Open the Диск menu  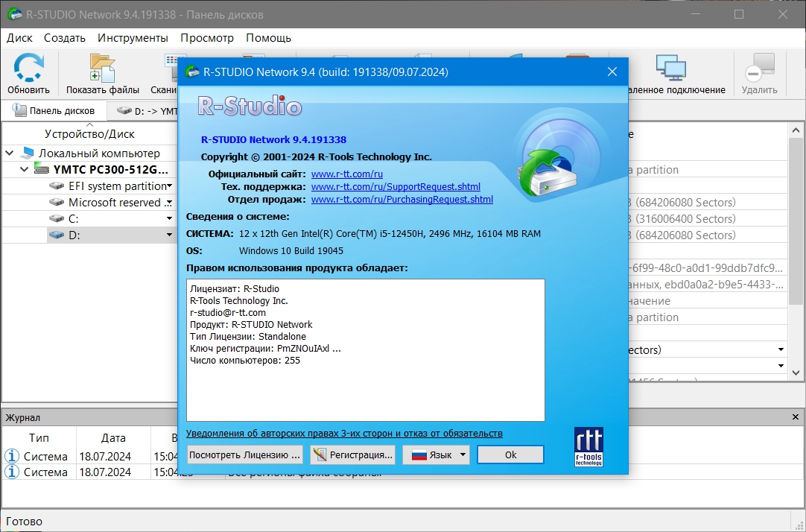click(x=19, y=38)
